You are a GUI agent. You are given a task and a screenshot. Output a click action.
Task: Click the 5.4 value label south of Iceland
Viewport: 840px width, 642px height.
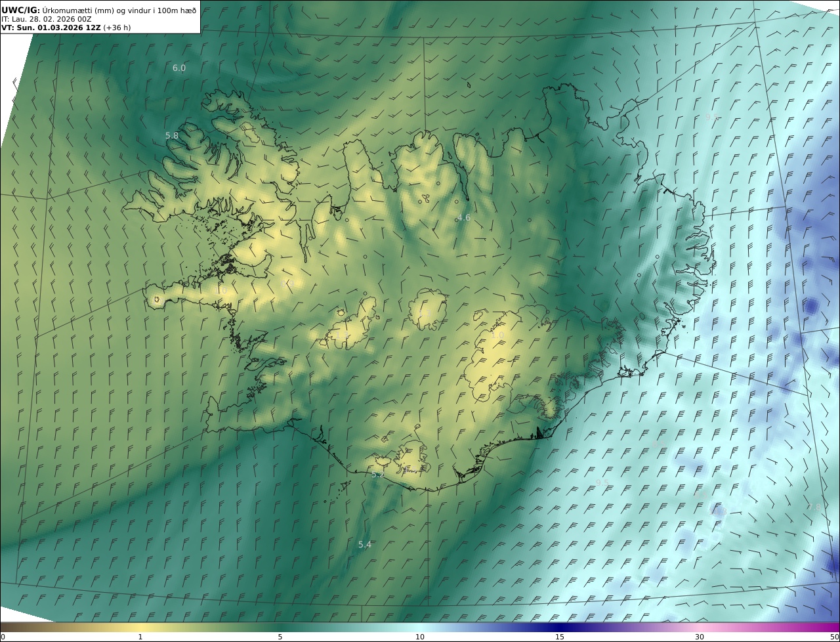tap(365, 545)
